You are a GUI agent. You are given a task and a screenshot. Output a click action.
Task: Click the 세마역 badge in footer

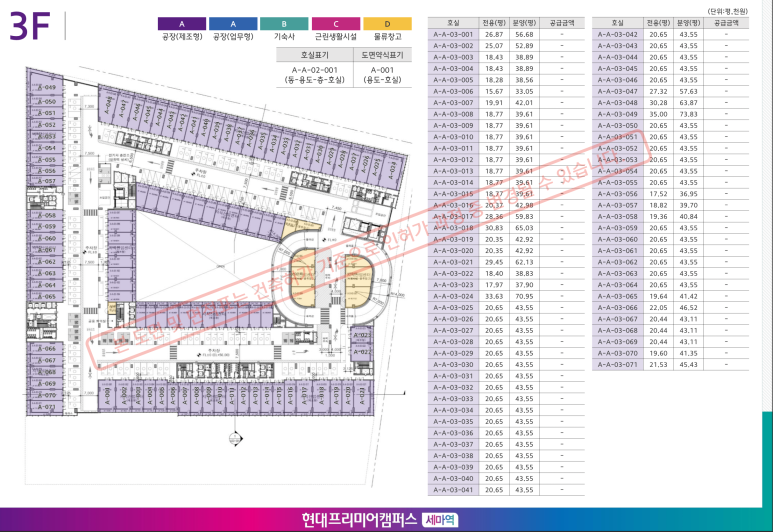point(440,520)
